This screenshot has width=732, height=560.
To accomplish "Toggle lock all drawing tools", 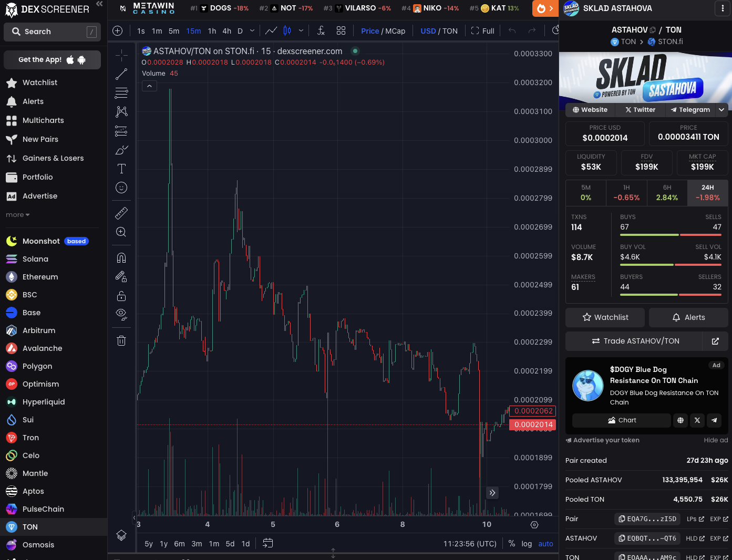I will point(121,296).
